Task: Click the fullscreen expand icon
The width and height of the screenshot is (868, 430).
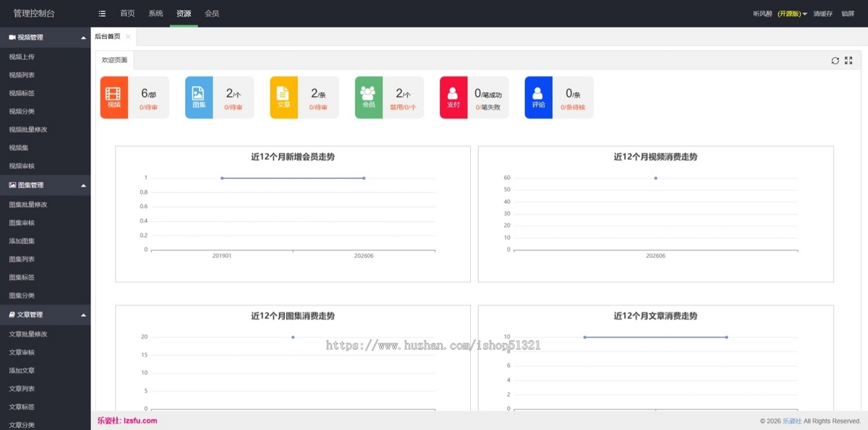Action: pyautogui.click(x=848, y=61)
